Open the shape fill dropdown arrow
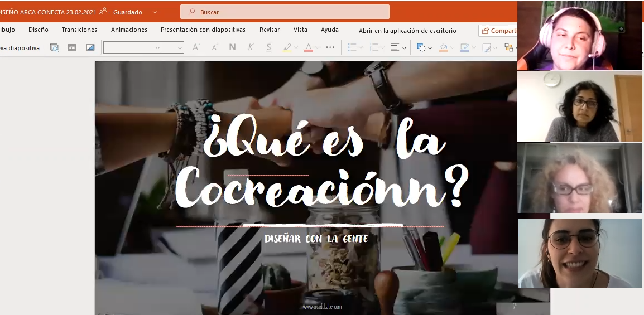This screenshot has height=315, width=644. point(452,48)
